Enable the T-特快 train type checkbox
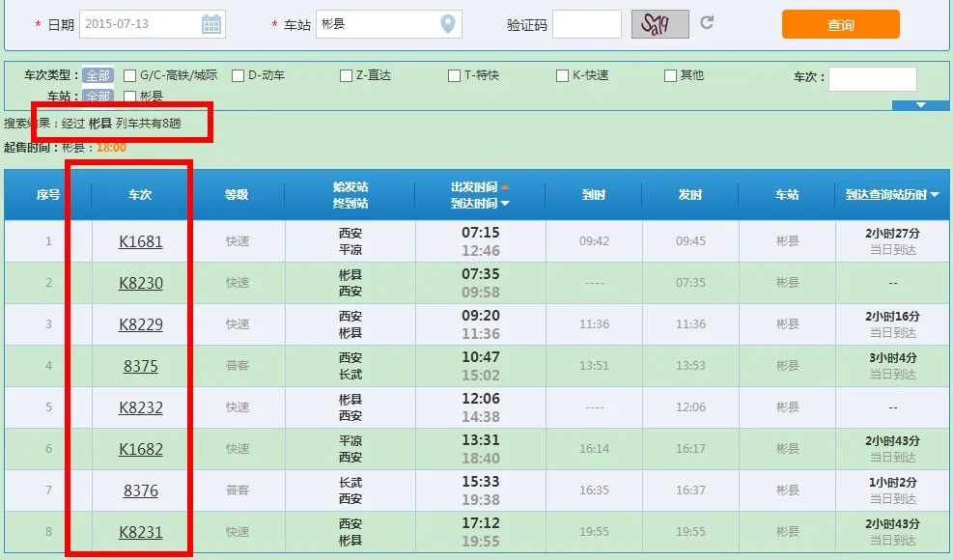Viewport: 953px width, 560px height. (x=453, y=73)
